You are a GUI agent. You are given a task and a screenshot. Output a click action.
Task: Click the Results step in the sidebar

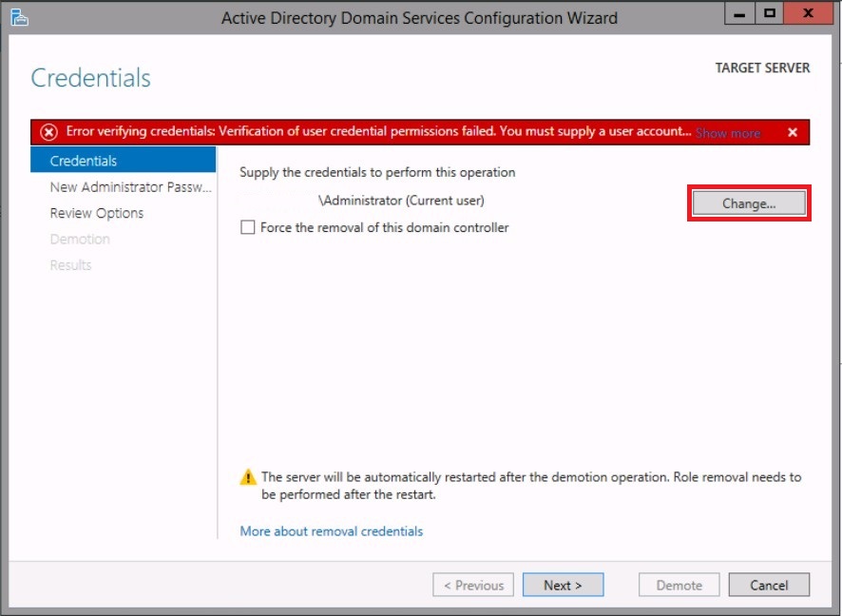pyautogui.click(x=71, y=265)
